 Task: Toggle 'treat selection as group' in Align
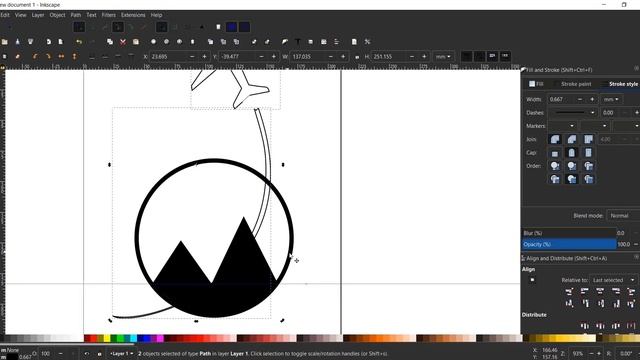coord(532,280)
